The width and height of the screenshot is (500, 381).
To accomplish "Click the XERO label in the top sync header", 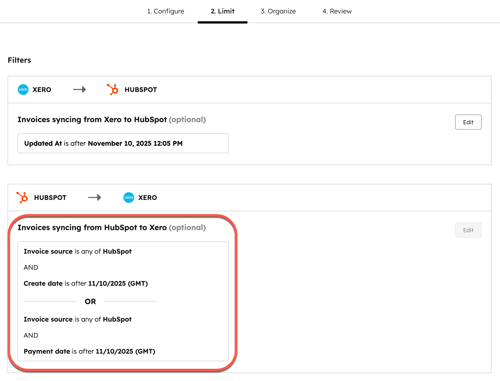I will pyautogui.click(x=42, y=89).
